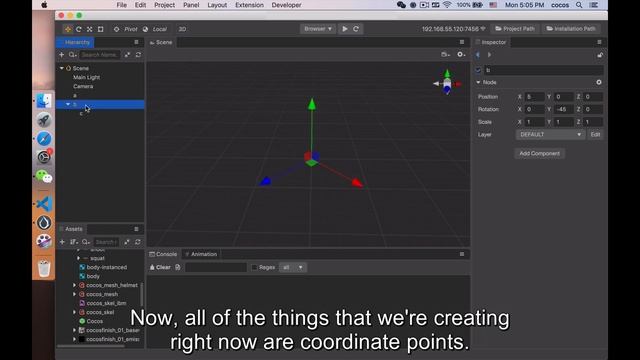Edit the node name field
The image size is (640, 360).
544,70
